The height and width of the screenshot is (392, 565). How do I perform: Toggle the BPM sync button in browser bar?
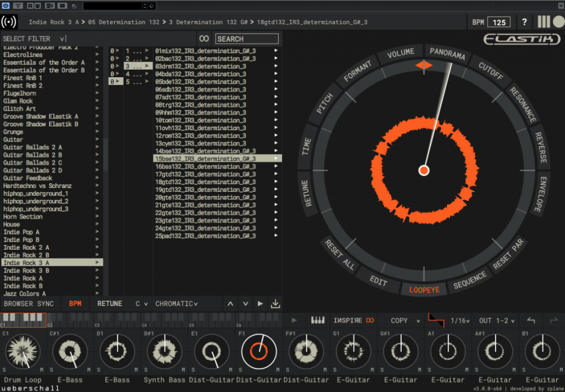tap(75, 304)
